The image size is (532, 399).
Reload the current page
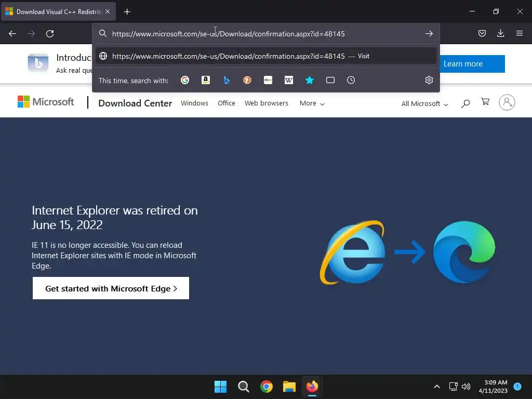point(50,34)
